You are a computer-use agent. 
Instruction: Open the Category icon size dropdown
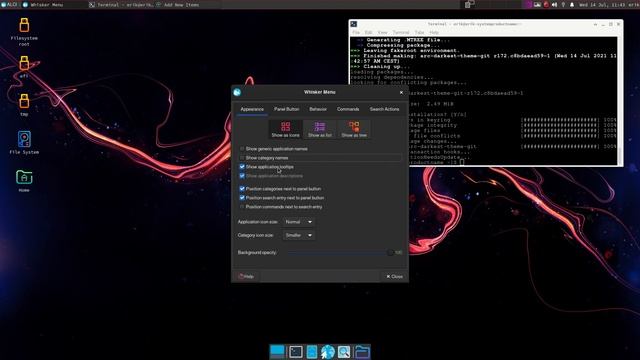tap(299, 235)
